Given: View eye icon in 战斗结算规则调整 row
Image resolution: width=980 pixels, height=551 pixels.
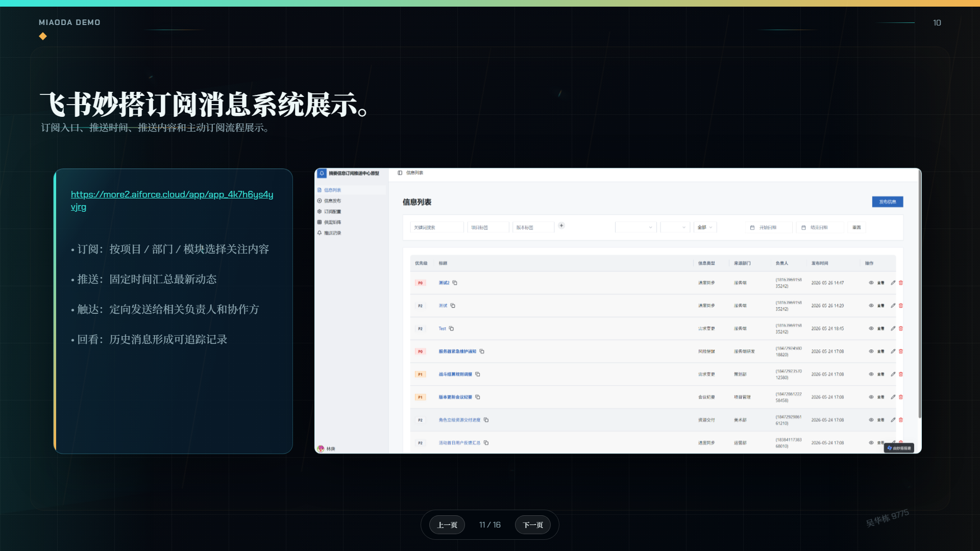Looking at the screenshot, I should 871,374.
